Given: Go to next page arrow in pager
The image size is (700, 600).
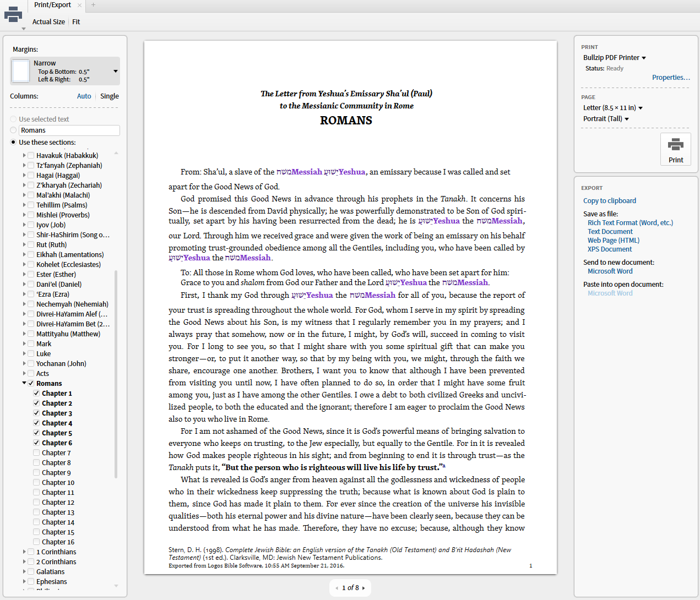Looking at the screenshot, I should point(363,588).
